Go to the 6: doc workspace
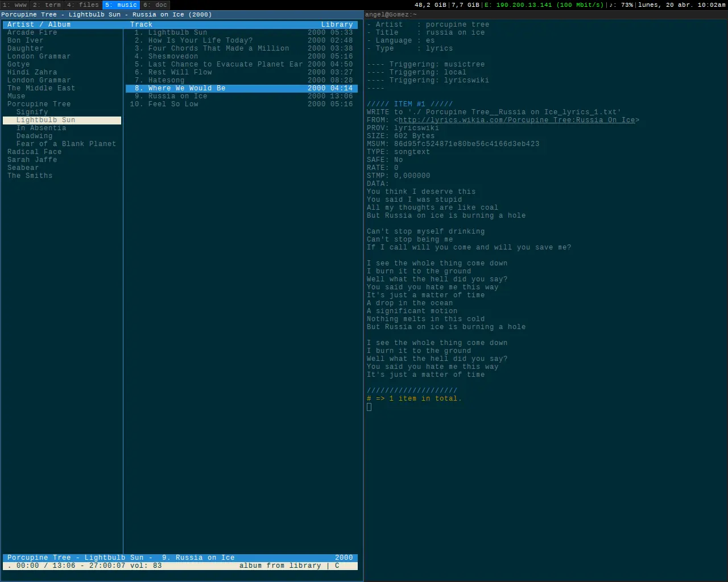The height and width of the screenshot is (582, 728). (x=155, y=5)
